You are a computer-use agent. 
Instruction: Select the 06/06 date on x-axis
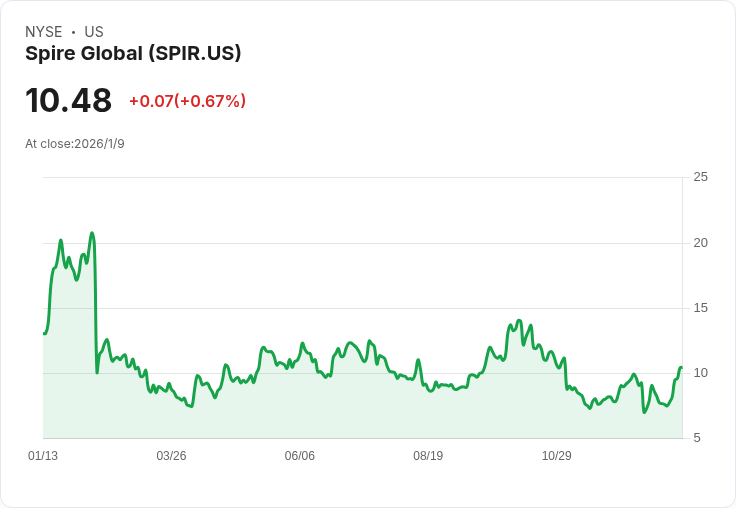[299, 456]
